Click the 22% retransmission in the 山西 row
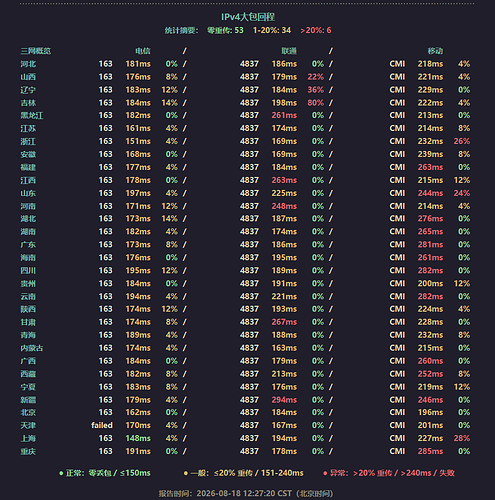495x500 pixels. click(x=315, y=77)
